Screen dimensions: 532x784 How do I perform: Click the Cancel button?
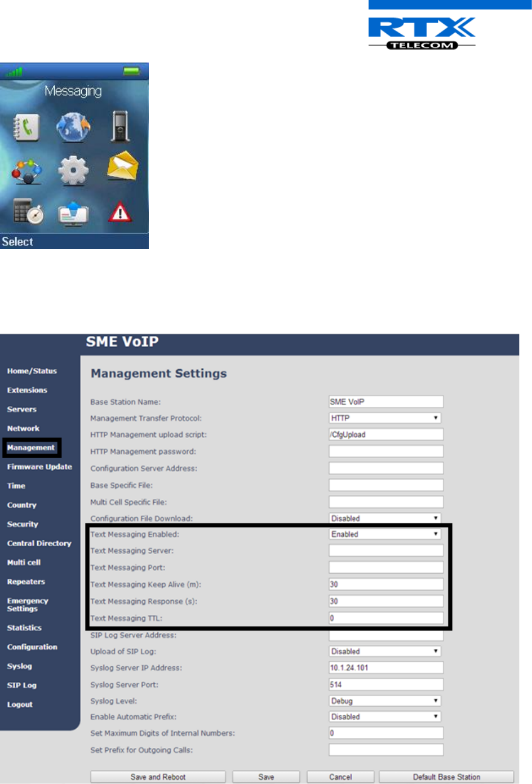[340, 777]
